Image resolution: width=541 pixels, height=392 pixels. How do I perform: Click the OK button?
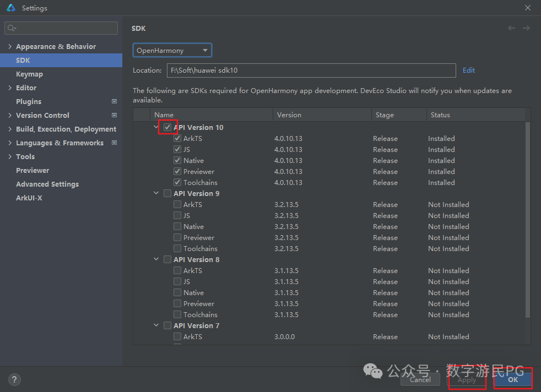[513, 379]
